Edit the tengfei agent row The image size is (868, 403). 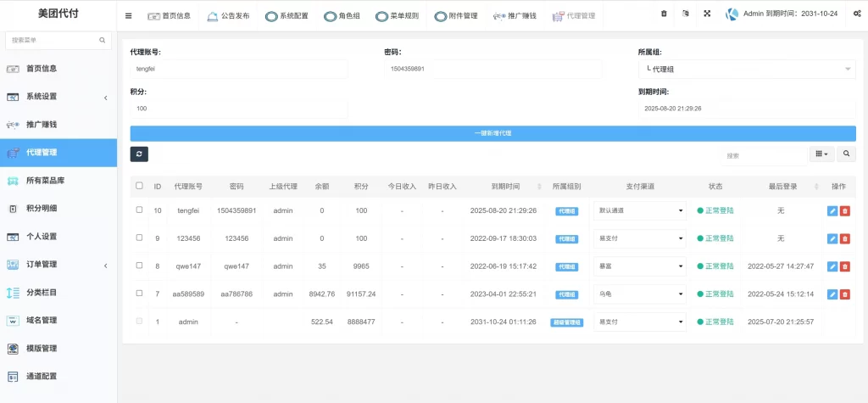pos(832,210)
